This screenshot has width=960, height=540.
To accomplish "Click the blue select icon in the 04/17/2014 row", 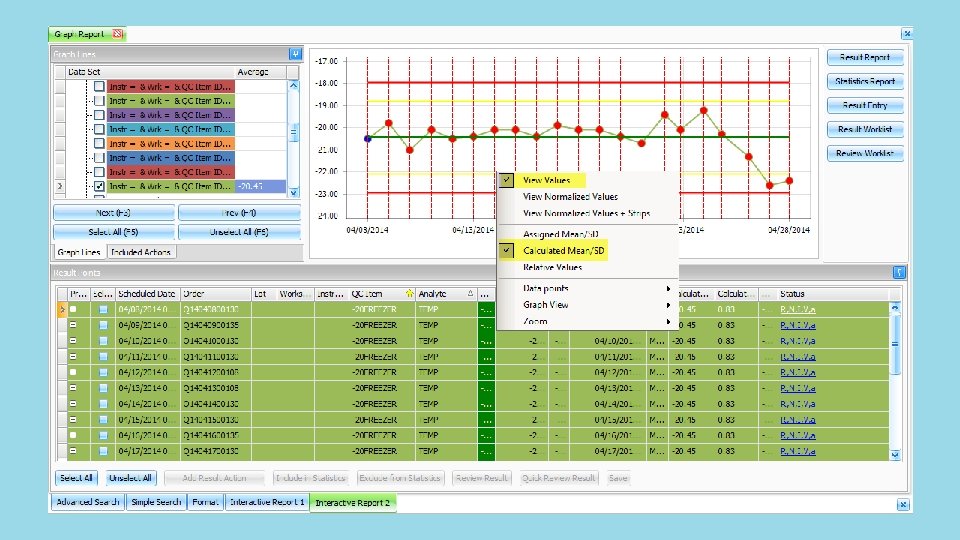I will click(103, 451).
